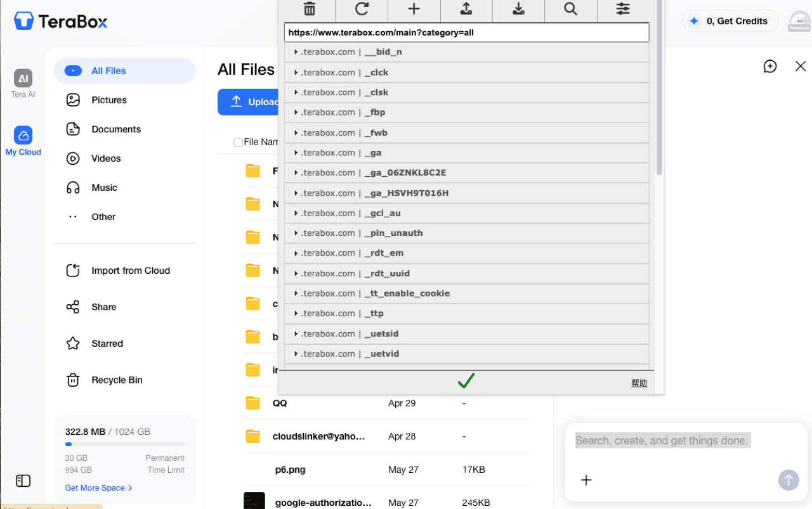The image size is (812, 509).
Task: Open Videos category
Action: (124, 158)
